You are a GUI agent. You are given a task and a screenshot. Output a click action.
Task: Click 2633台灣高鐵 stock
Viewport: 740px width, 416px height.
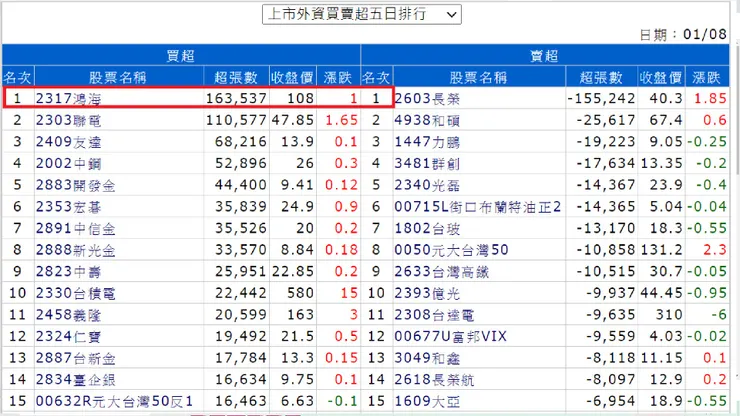click(x=442, y=272)
